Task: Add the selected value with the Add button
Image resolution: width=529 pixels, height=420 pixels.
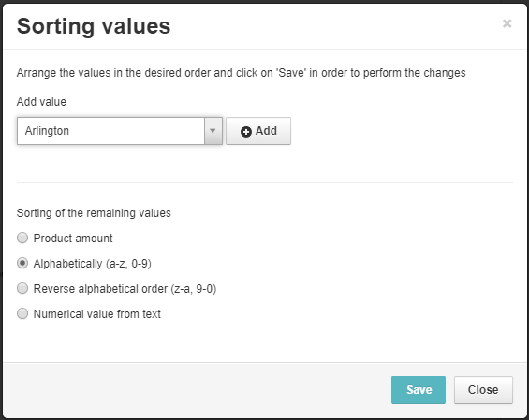Action: [258, 131]
